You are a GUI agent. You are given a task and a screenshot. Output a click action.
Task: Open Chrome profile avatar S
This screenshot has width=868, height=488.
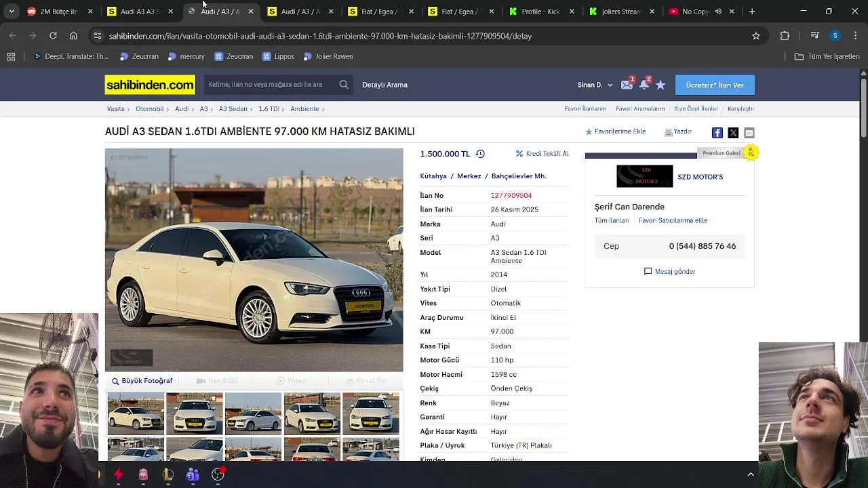(835, 36)
